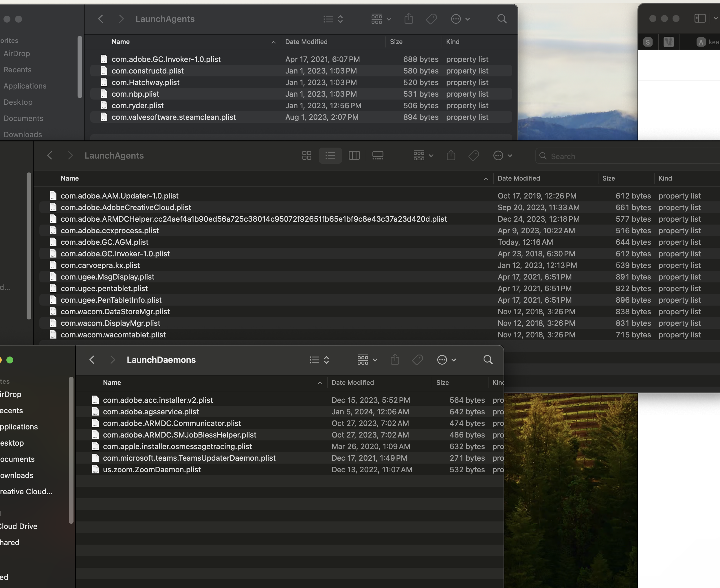
Task: Switch to gallery view in middle Finder window
Action: click(x=378, y=156)
